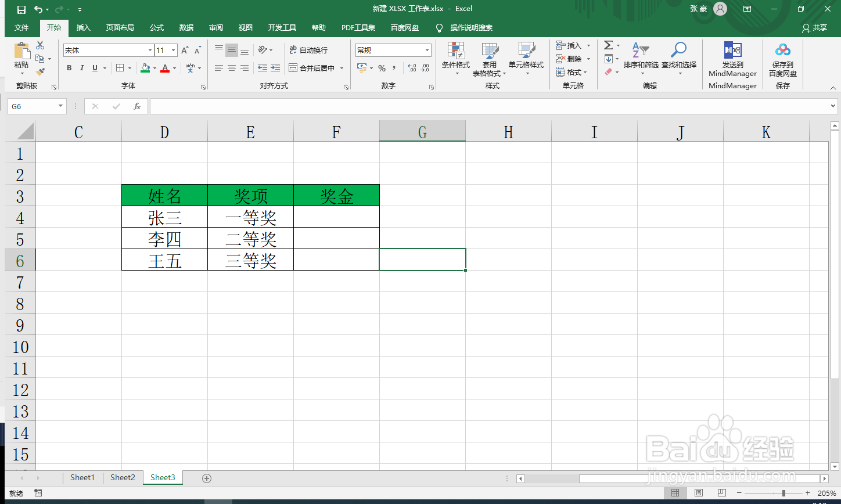Open the font size 11 dropdown
841x504 pixels.
point(173,51)
